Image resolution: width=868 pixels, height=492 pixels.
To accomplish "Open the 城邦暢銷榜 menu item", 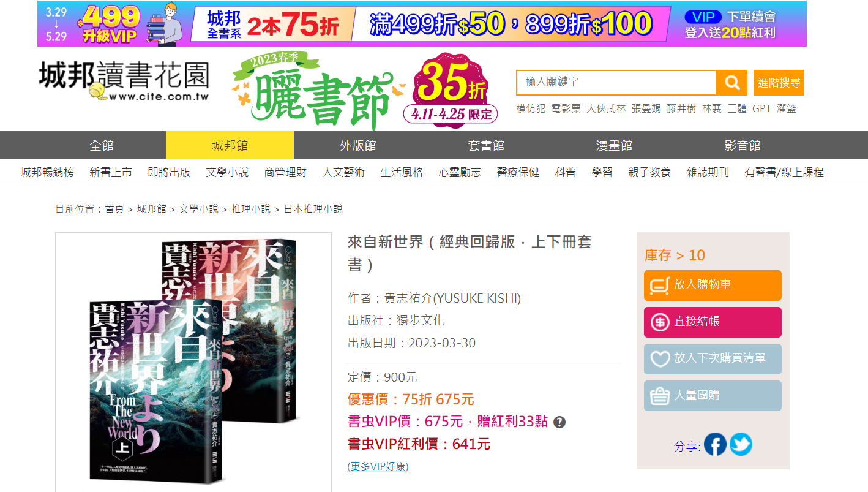I will tap(47, 173).
